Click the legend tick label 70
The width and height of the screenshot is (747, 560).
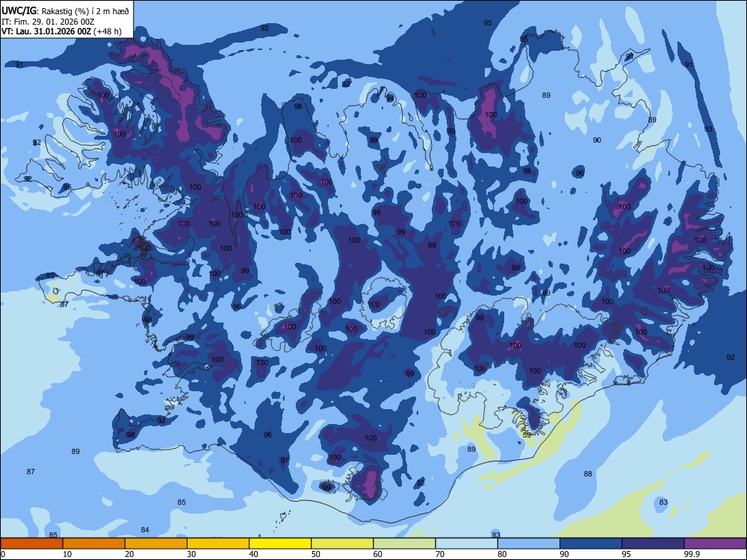pos(440,554)
